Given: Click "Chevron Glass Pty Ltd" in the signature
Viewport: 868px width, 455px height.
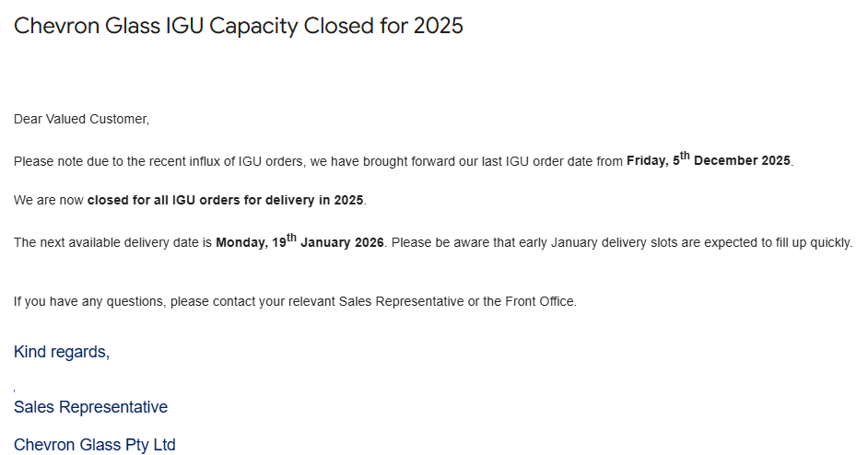Looking at the screenshot, I should [x=94, y=445].
